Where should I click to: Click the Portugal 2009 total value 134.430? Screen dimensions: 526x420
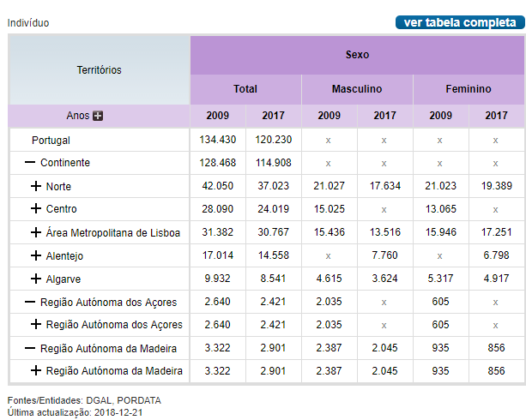218,140
